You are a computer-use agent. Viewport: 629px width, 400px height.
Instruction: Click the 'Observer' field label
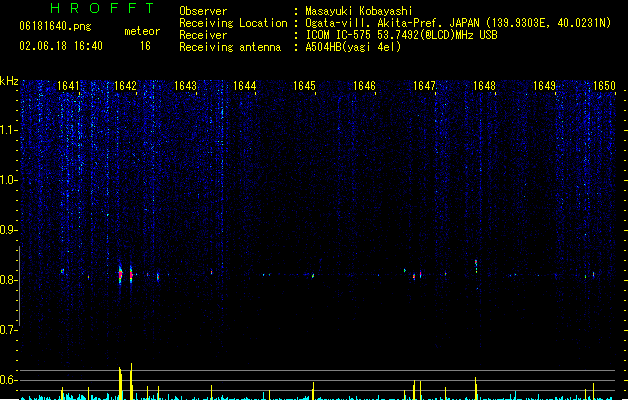click(x=203, y=11)
